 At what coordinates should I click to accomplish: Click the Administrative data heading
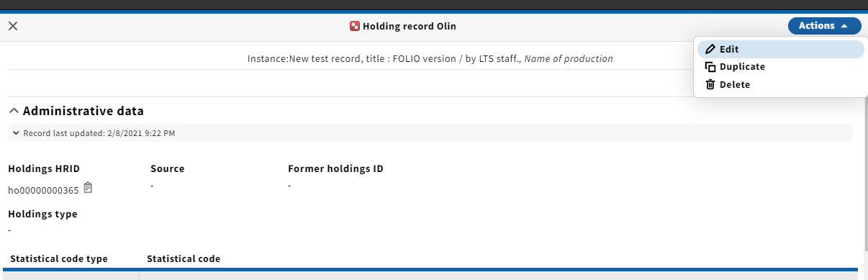(83, 111)
